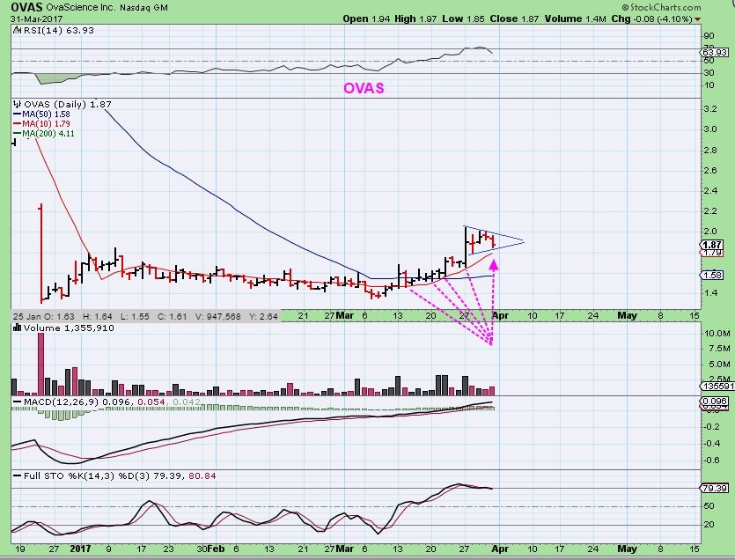
Task: Click the black line legend before MACD(12,26,9)
Action: (17, 402)
